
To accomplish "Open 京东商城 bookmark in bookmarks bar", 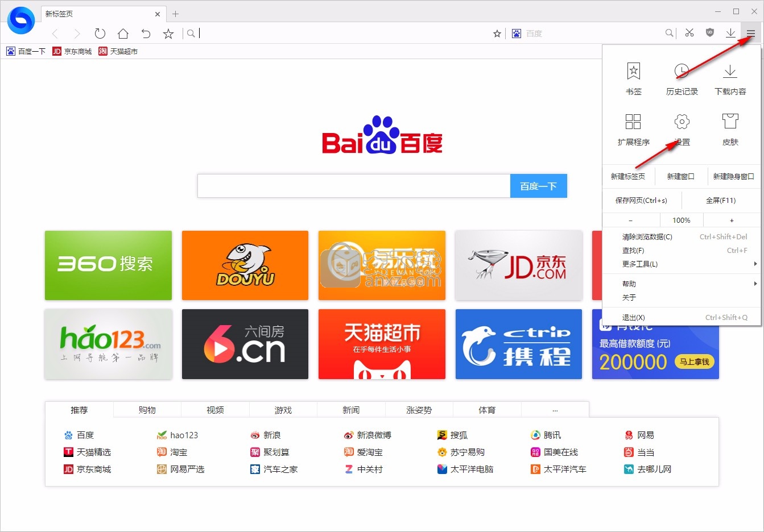I will point(72,51).
